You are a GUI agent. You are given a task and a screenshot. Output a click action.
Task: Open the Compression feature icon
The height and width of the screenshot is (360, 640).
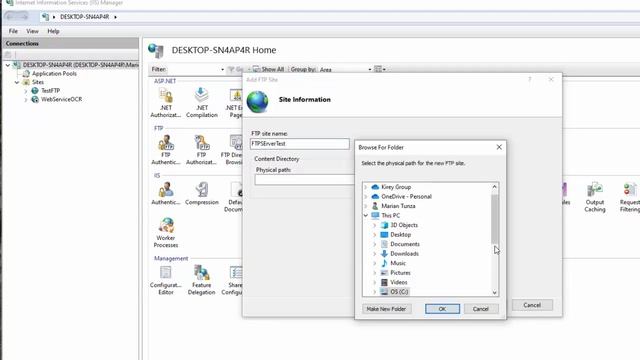point(202,193)
